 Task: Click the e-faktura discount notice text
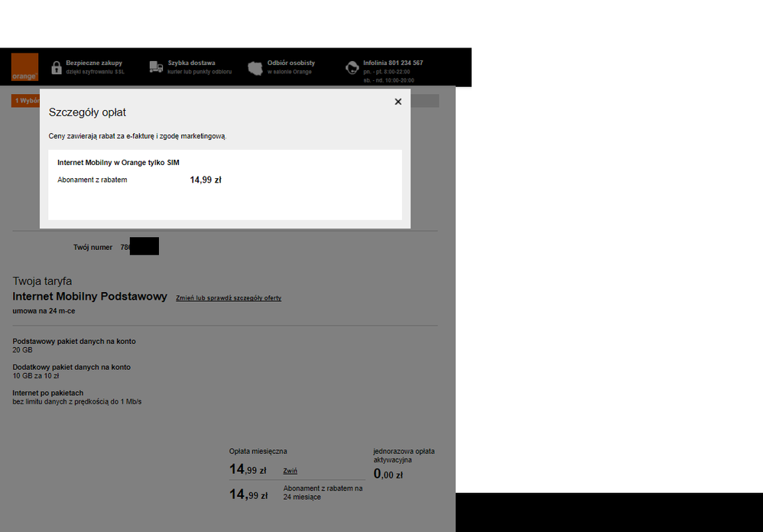137,136
